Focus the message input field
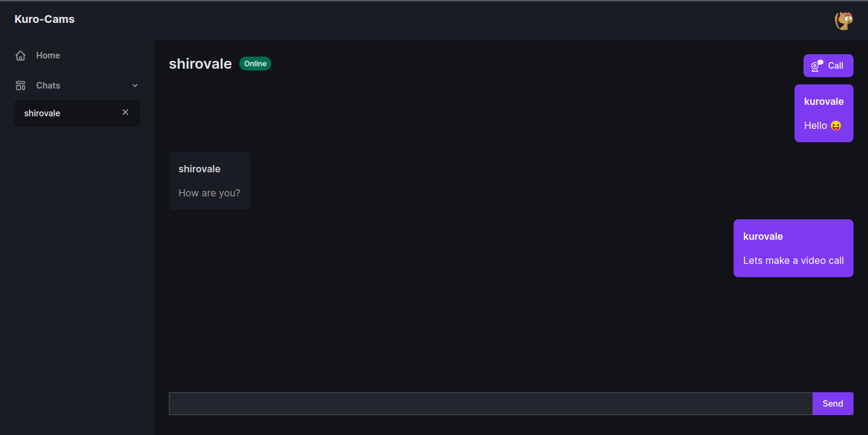The height and width of the screenshot is (435, 868). (491, 404)
